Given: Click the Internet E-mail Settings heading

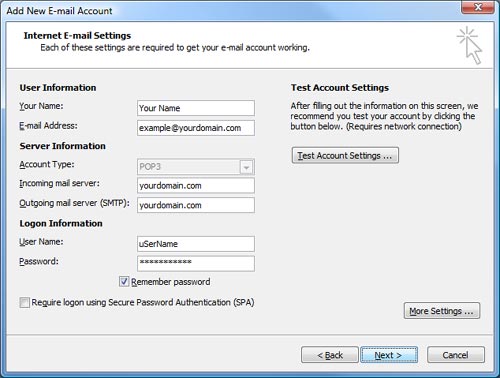Looking at the screenshot, I should tap(77, 35).
